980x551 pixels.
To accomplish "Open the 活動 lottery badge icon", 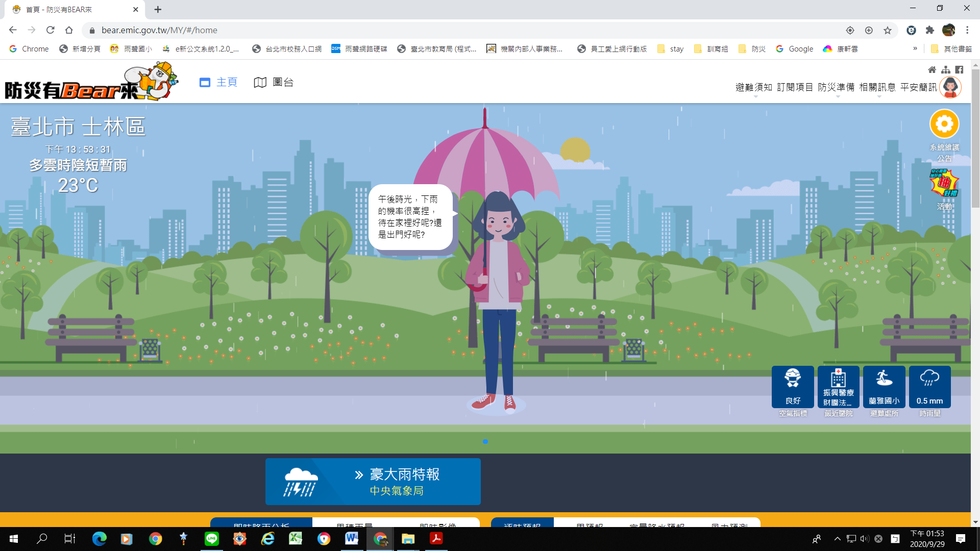I will pos(944,184).
